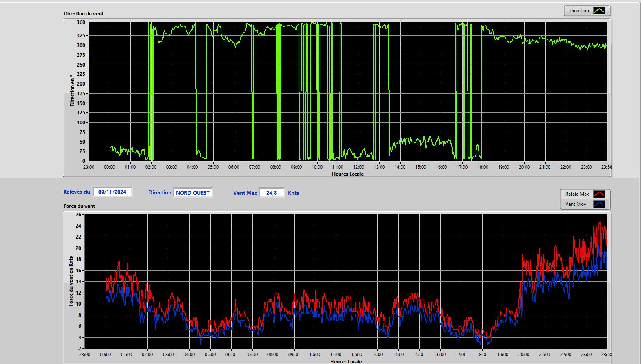Click the 'Force du vent en Knts' axis label
Viewport: 641px width, 364px height.
coord(71,281)
